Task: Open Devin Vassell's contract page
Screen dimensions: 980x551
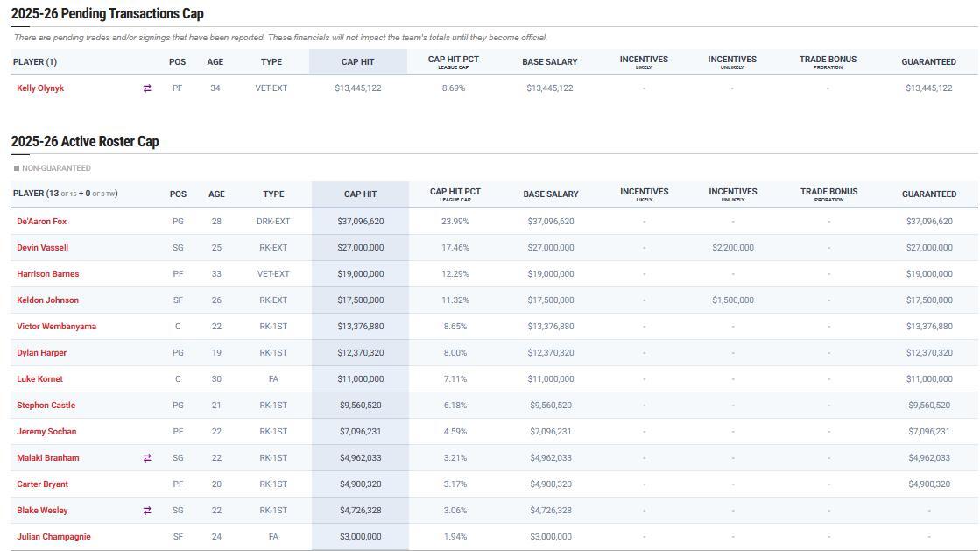Action: pos(42,248)
